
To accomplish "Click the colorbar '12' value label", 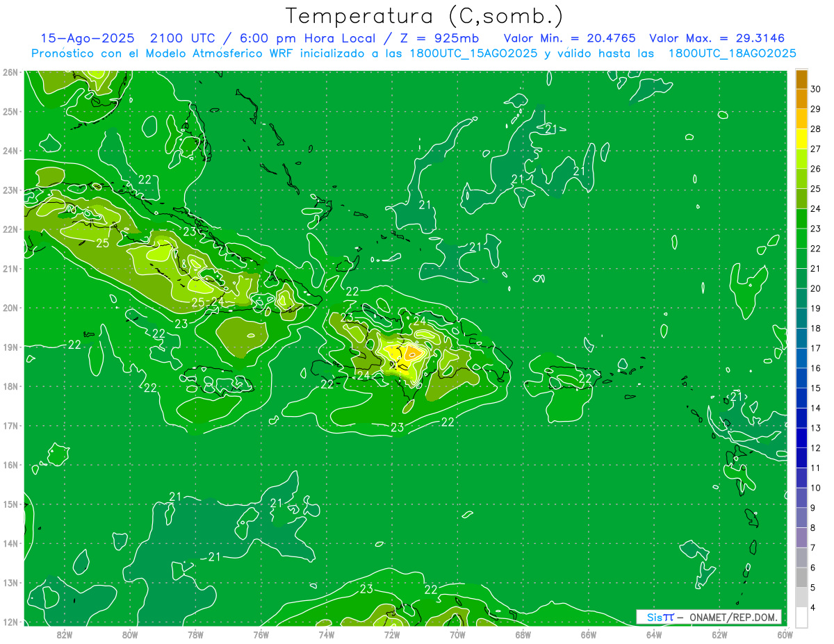I will pyautogui.click(x=816, y=447).
